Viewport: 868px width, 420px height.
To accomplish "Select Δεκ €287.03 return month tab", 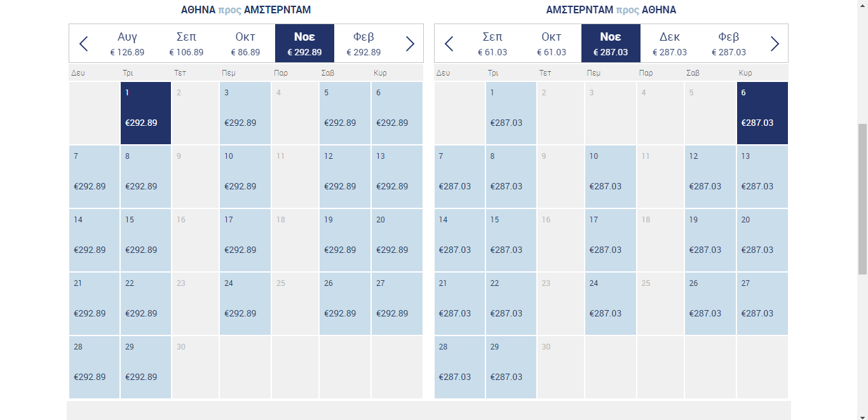I will [670, 43].
